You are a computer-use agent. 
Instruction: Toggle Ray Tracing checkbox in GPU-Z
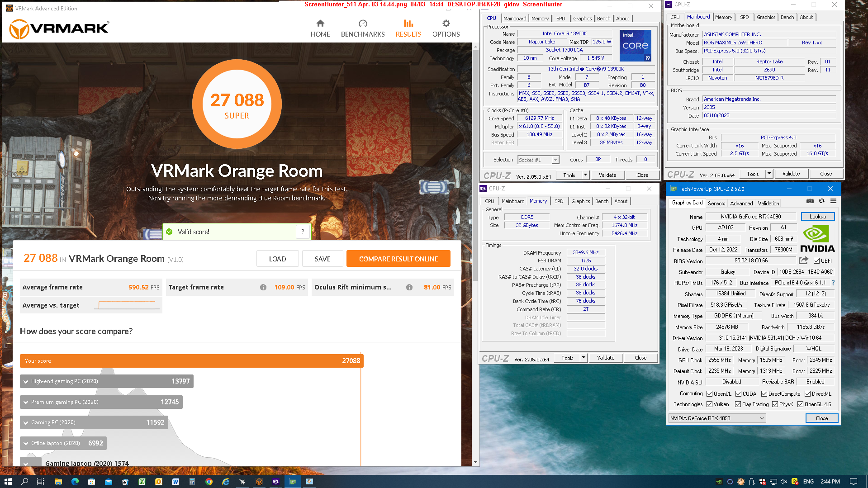pos(738,404)
